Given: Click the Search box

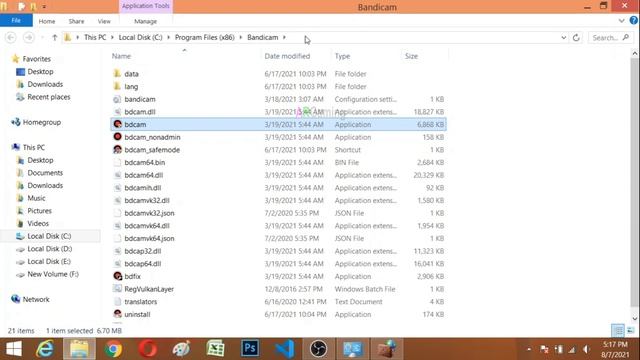Looking at the screenshot, I should 610,38.
